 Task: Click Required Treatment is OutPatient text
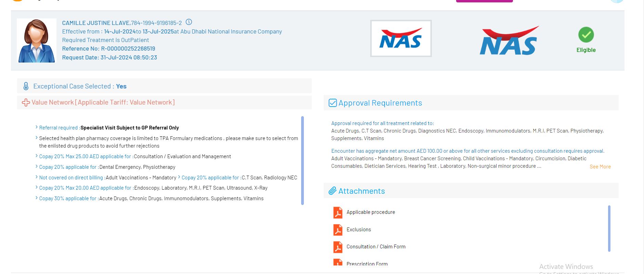pos(105,40)
